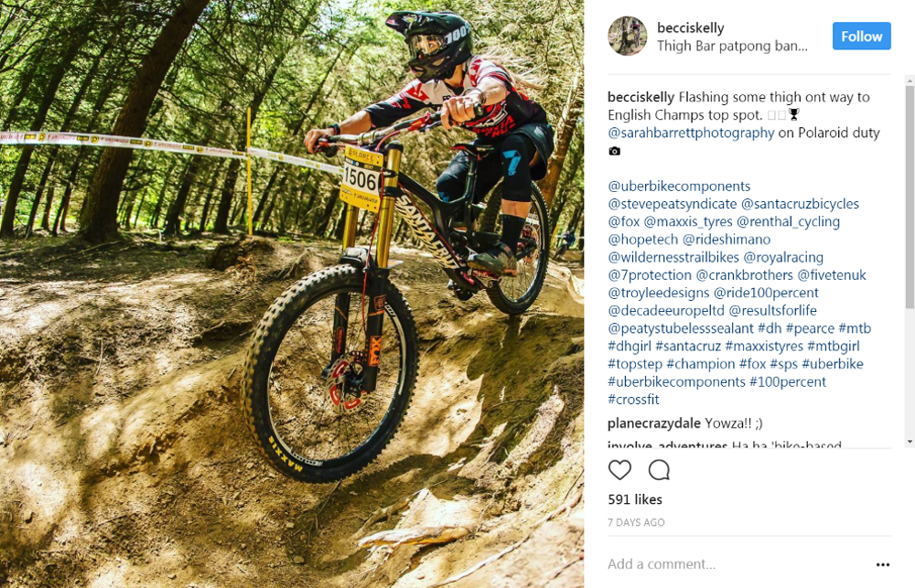Open @sarahbarrettphotography mention

click(x=691, y=133)
